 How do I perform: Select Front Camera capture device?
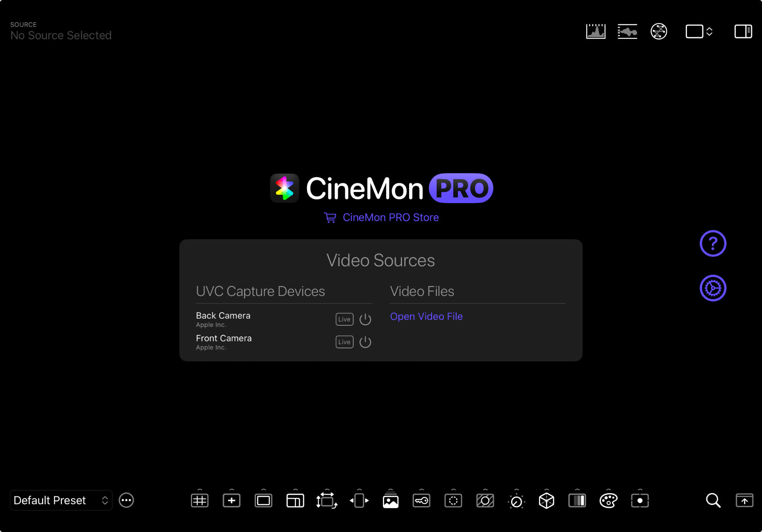click(223, 338)
